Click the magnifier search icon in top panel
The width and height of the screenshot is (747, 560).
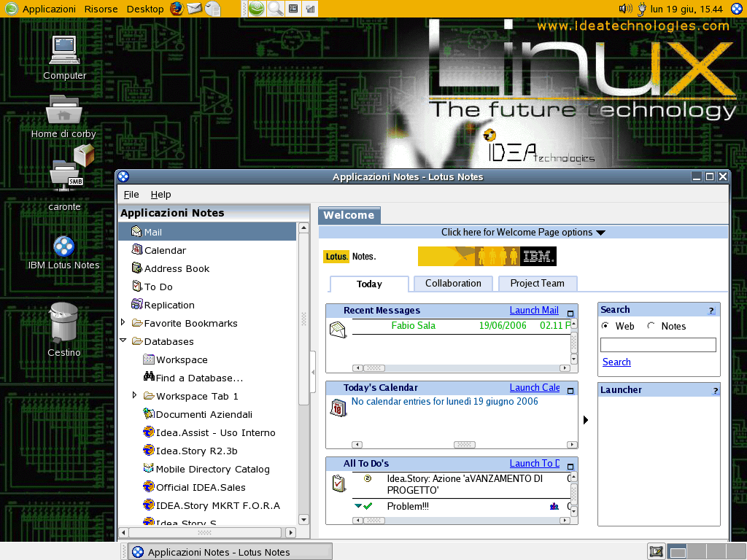[275, 9]
